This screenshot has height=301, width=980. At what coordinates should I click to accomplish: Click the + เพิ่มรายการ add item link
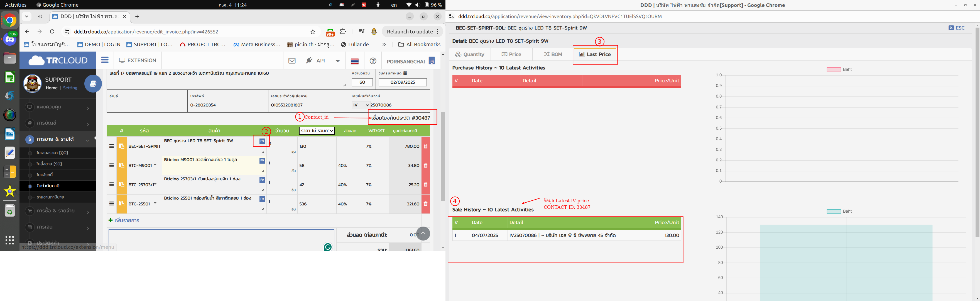pos(124,220)
